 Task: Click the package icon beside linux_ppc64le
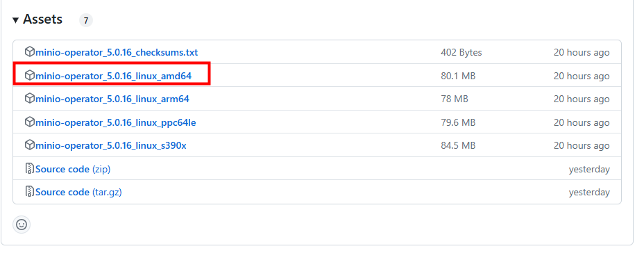coord(30,122)
